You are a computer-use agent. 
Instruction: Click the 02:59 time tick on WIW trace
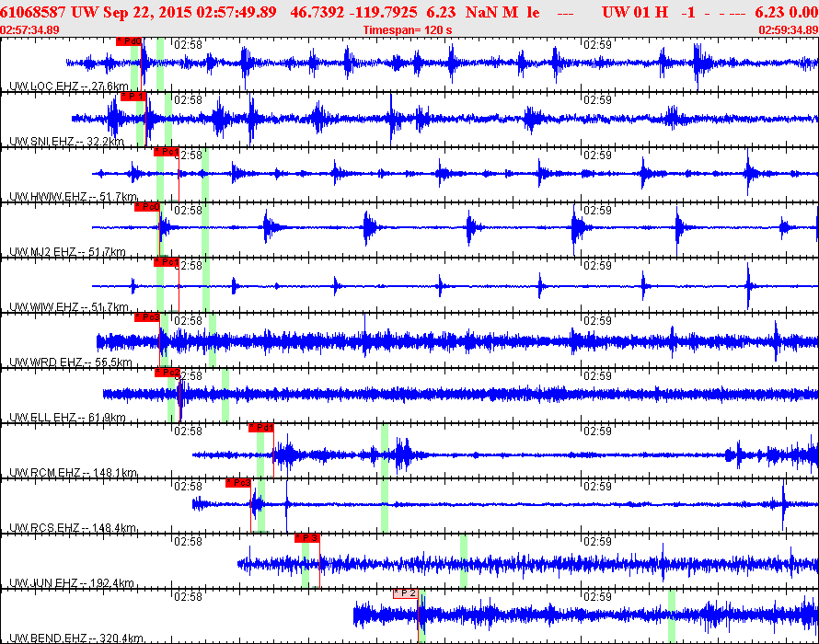point(597,265)
